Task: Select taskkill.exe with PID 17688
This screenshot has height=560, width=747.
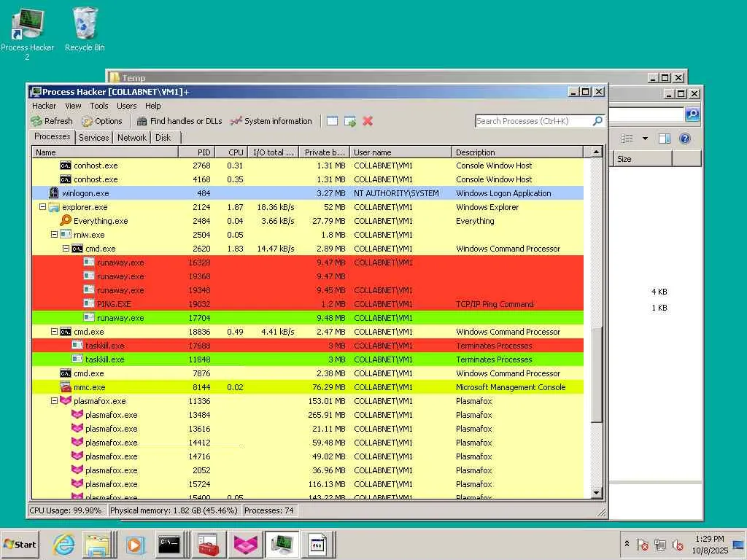Action: click(x=308, y=345)
